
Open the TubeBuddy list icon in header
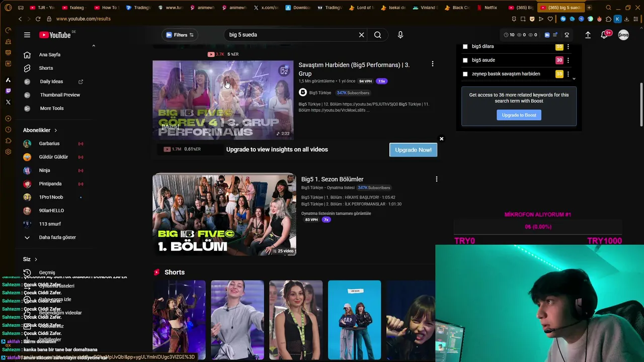[x=555, y=35]
